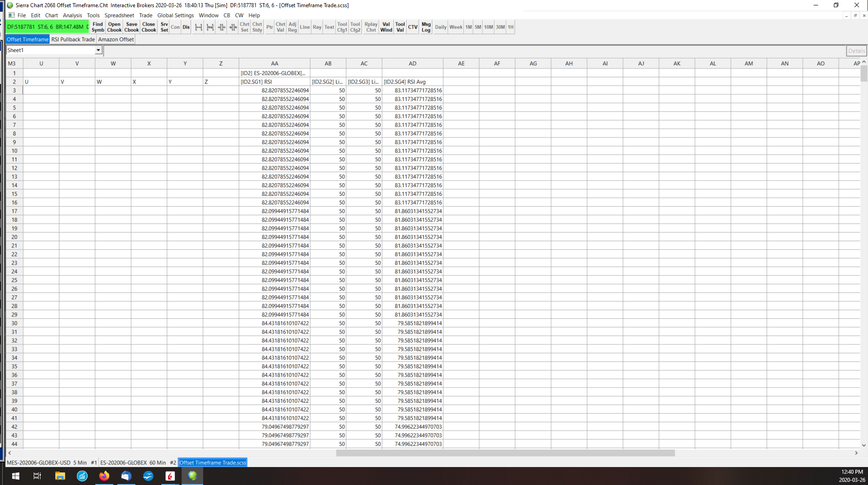Screen dimensions: 868x485
Task: Click the Find Symbol toolbar button
Action: click(98, 27)
